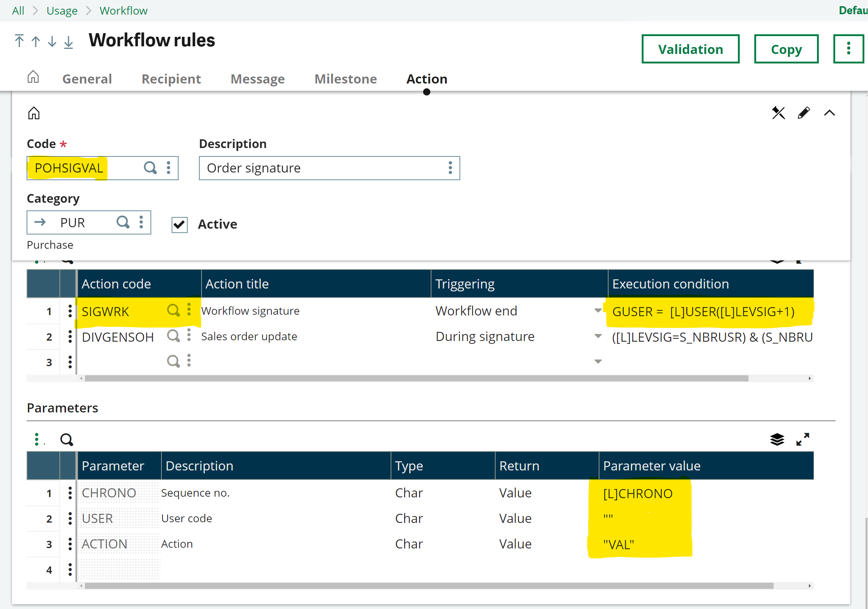Expand Parameters table to full screen

pos(802,439)
